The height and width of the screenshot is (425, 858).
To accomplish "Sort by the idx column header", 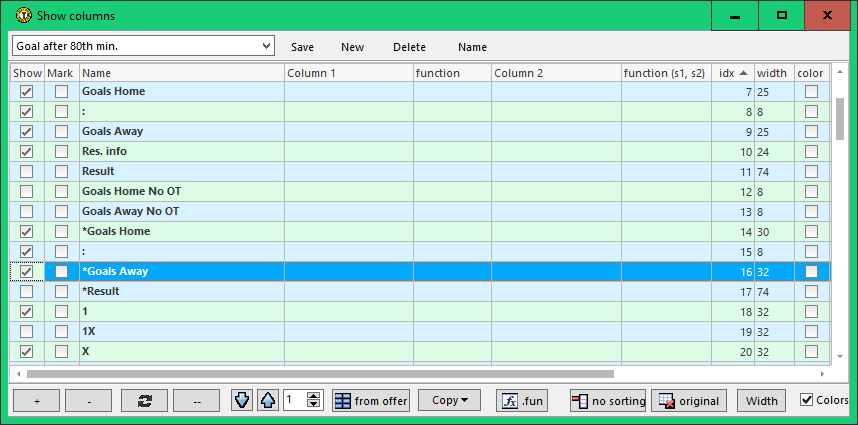I will 732,73.
